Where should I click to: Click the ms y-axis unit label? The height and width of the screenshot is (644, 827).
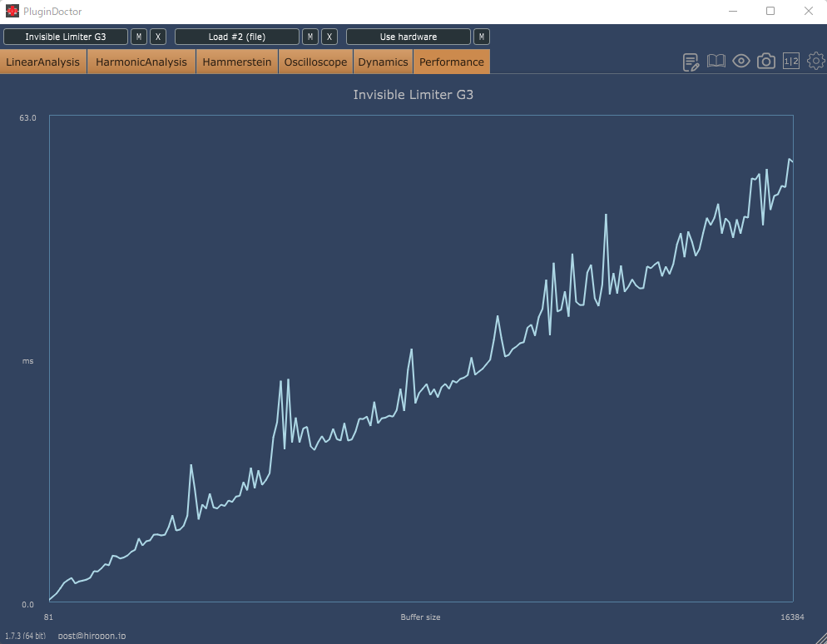(28, 361)
